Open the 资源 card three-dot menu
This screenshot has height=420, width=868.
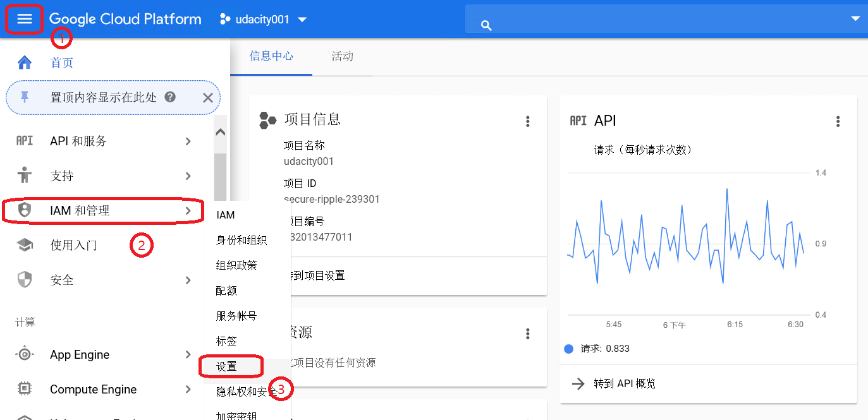[528, 333]
